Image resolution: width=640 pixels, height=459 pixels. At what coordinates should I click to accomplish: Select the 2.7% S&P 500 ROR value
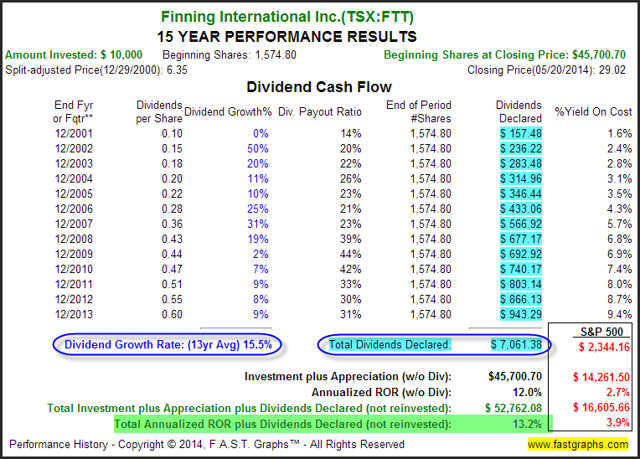618,392
